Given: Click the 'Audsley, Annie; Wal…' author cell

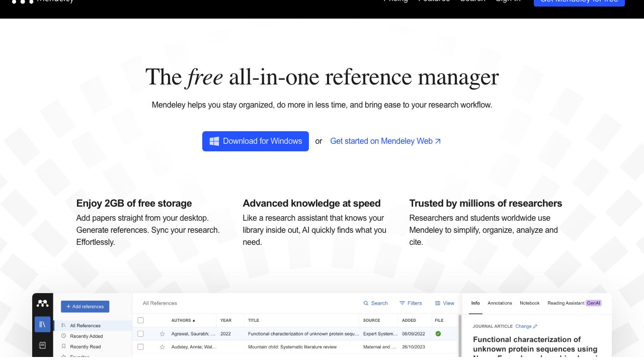Looking at the screenshot, I should pos(193,347).
